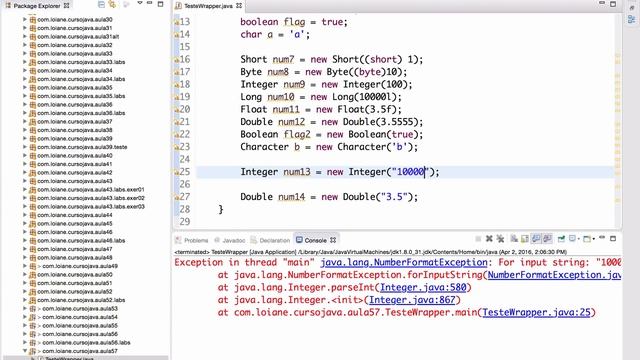The image size is (640, 360).
Task: Click package icon of com.loiane.cursojava.aula50
Action: click(33, 275)
